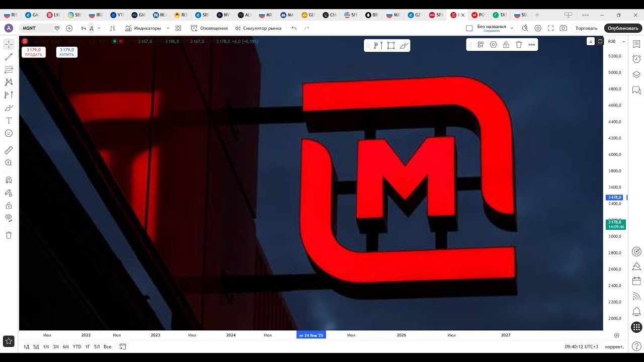Image resolution: width=644 pixels, height=362 pixels.
Task: Open chats panel in right sidebar
Action: point(636,90)
